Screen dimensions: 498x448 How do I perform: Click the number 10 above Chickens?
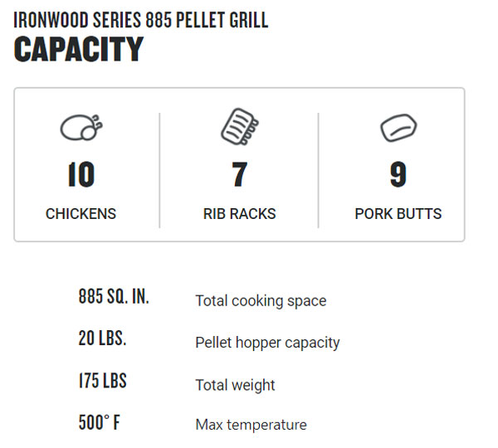point(81,175)
